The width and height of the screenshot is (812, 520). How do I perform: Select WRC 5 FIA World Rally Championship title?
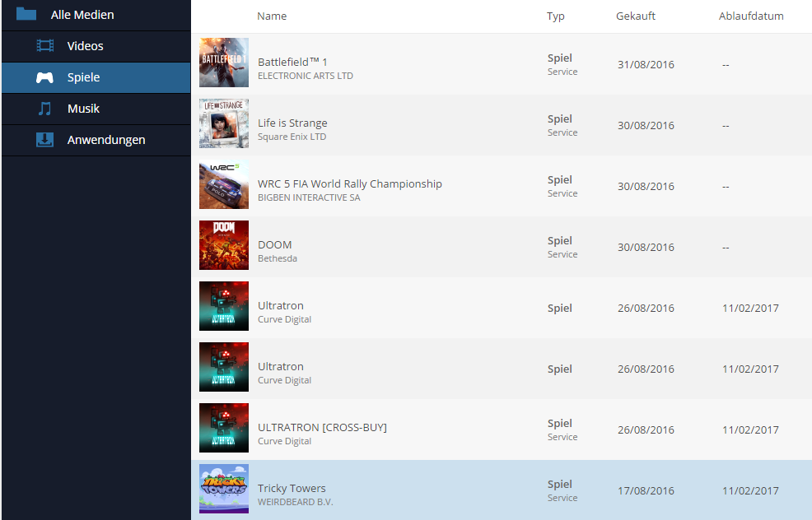pyautogui.click(x=350, y=183)
